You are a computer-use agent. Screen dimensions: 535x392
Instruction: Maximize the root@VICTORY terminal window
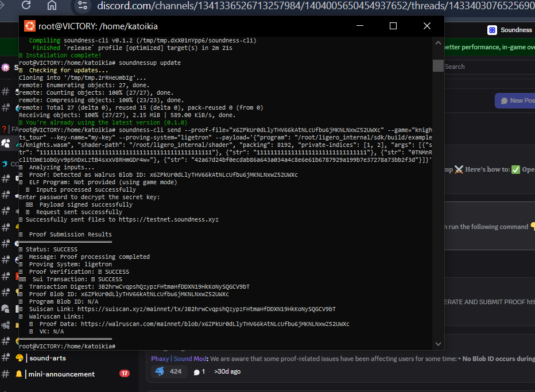(x=393, y=26)
